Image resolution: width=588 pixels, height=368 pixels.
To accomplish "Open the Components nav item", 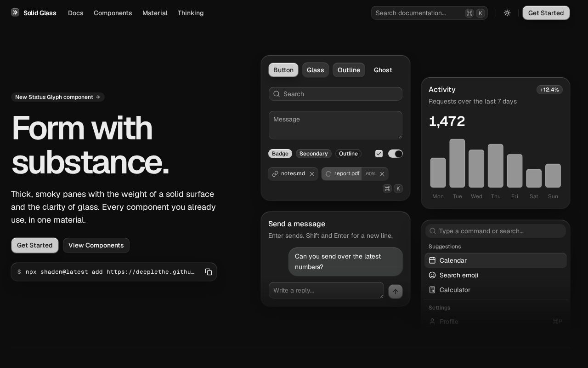I will 113,13.
